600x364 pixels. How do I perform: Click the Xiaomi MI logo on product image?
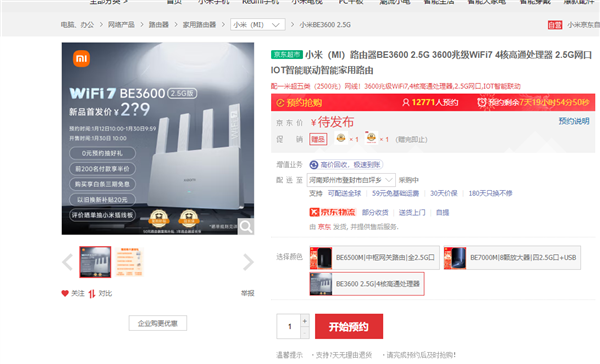coord(81,59)
